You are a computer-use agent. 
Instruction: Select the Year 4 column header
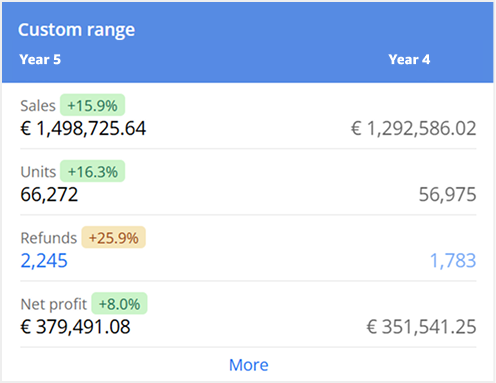point(409,60)
